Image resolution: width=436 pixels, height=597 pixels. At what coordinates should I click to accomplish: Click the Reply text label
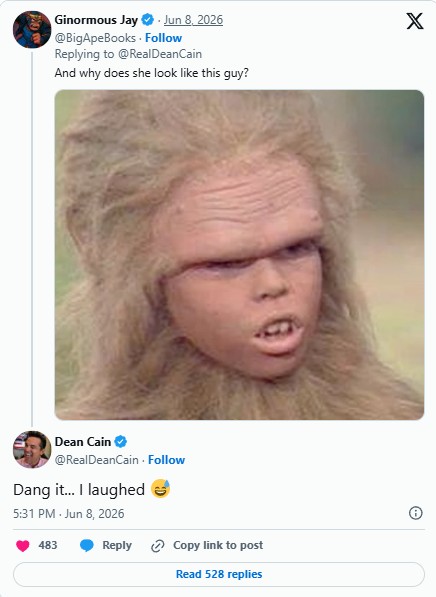117,545
